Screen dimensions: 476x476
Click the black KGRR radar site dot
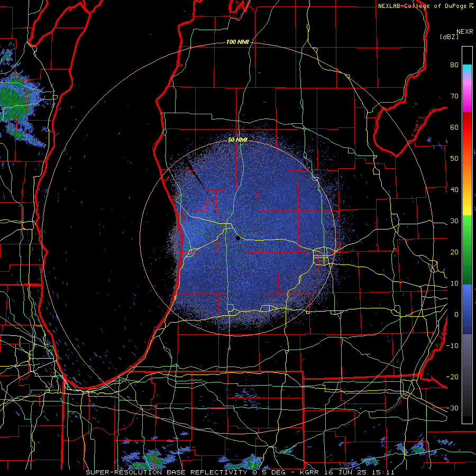pos(238,239)
